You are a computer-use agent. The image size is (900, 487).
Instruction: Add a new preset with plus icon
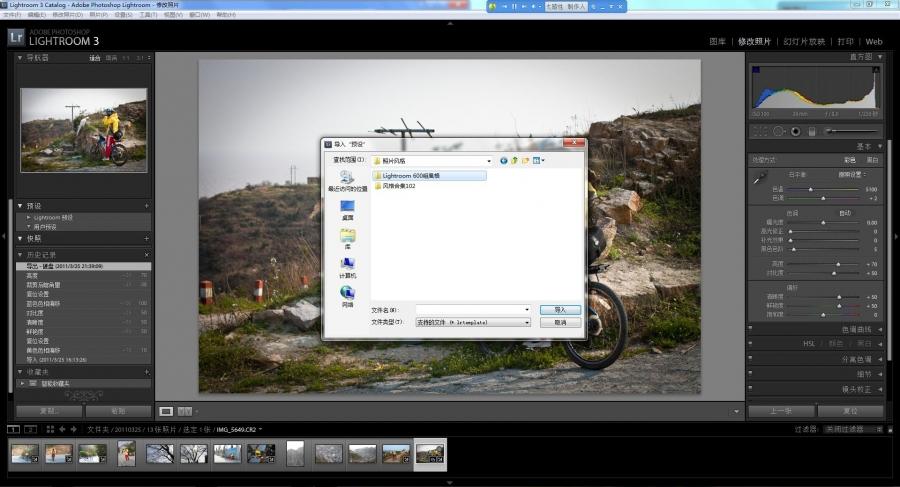tap(146, 206)
